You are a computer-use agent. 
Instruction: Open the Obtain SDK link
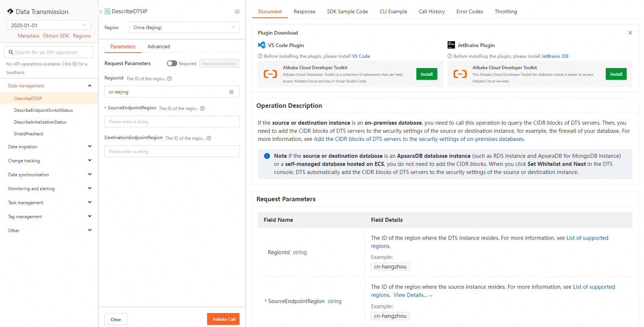(56, 36)
